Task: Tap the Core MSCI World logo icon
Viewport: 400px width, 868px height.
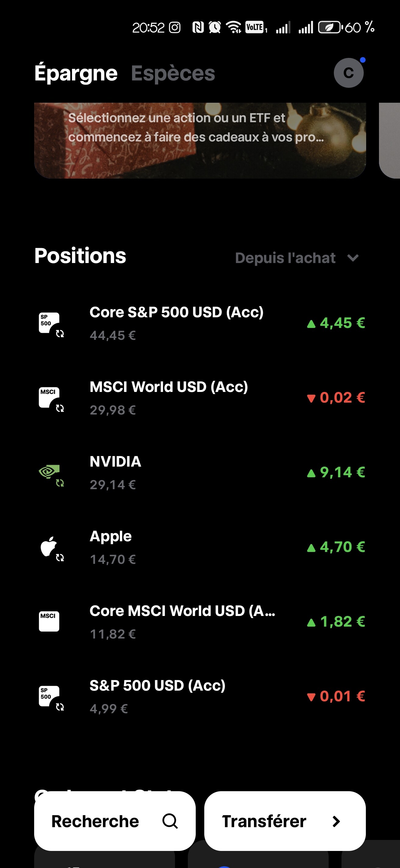Action: click(x=49, y=621)
